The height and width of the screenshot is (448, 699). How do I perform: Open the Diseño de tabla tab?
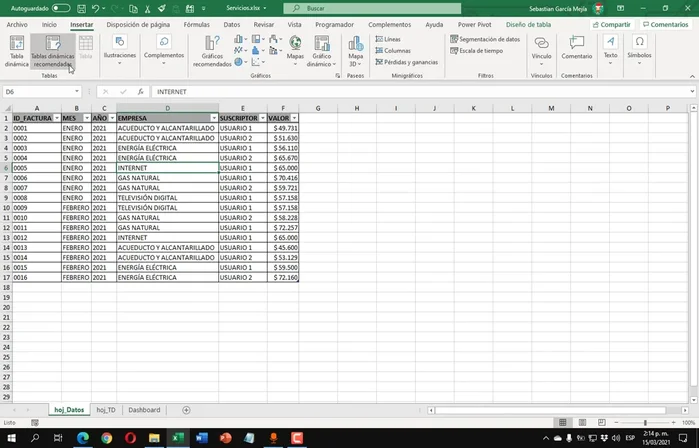(528, 25)
